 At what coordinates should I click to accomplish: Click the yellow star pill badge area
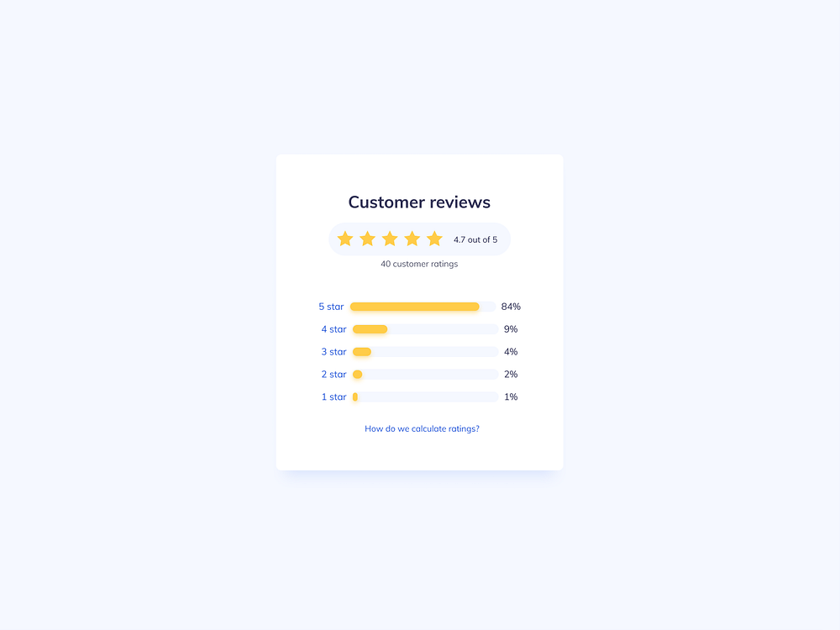pos(419,239)
